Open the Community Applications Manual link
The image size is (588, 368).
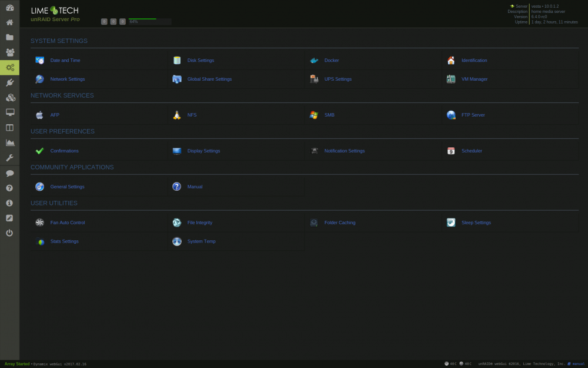click(x=195, y=187)
